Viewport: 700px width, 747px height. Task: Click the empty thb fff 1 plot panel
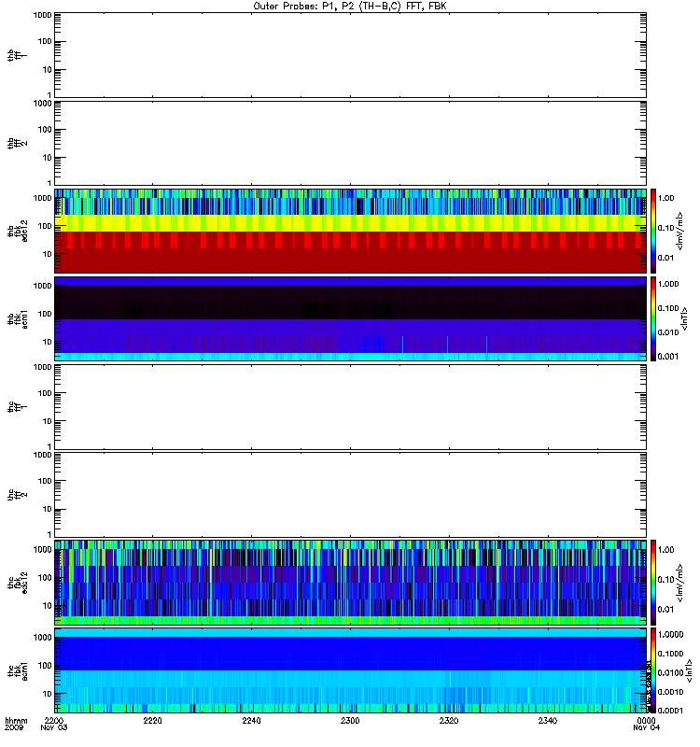click(351, 55)
